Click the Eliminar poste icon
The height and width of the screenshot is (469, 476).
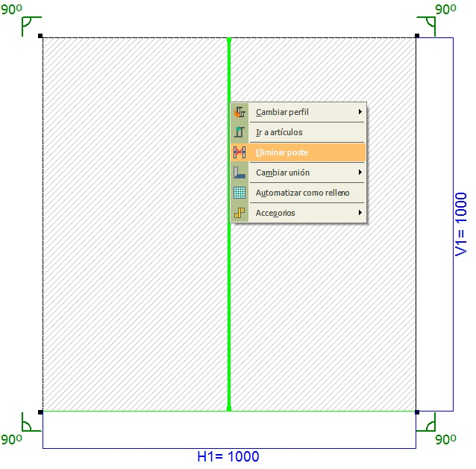239,152
